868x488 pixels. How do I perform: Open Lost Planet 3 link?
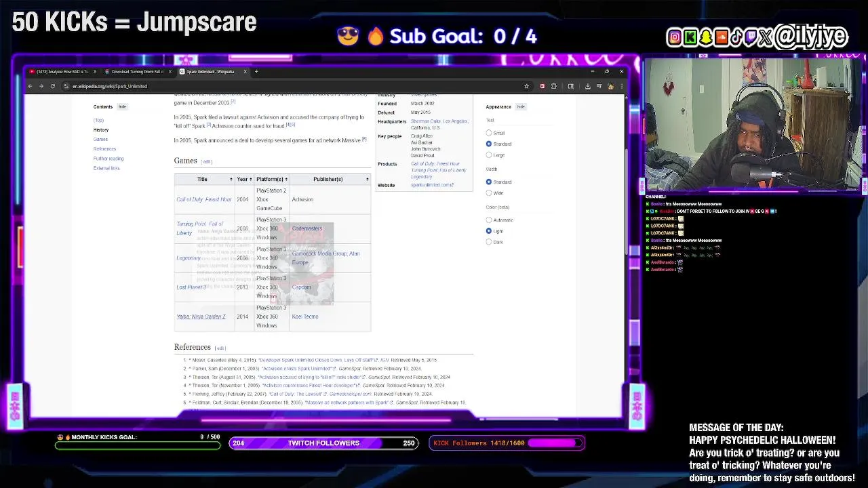click(191, 287)
